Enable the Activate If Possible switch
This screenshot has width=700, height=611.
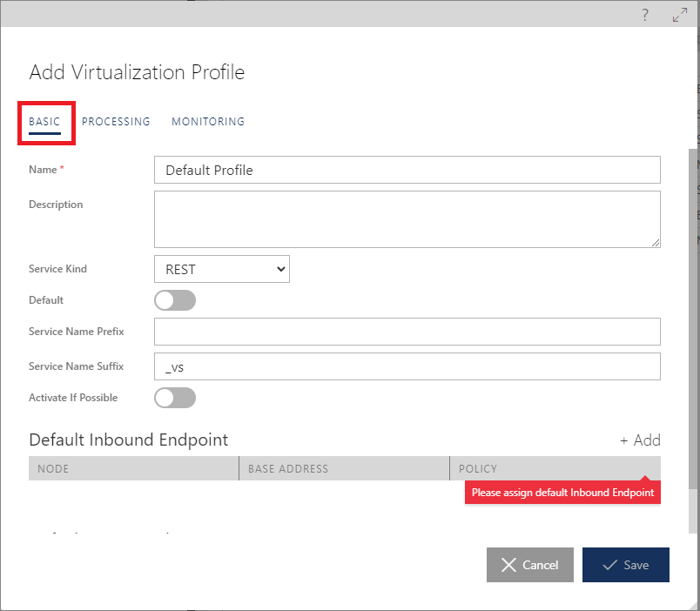(x=175, y=398)
